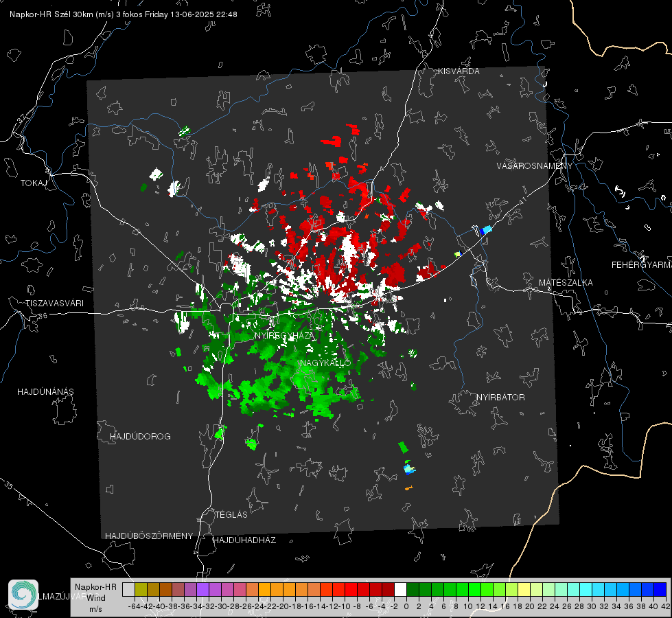Click the VÁSÁROSNAMÉNY city label
The height and width of the screenshot is (618, 672).
click(535, 165)
